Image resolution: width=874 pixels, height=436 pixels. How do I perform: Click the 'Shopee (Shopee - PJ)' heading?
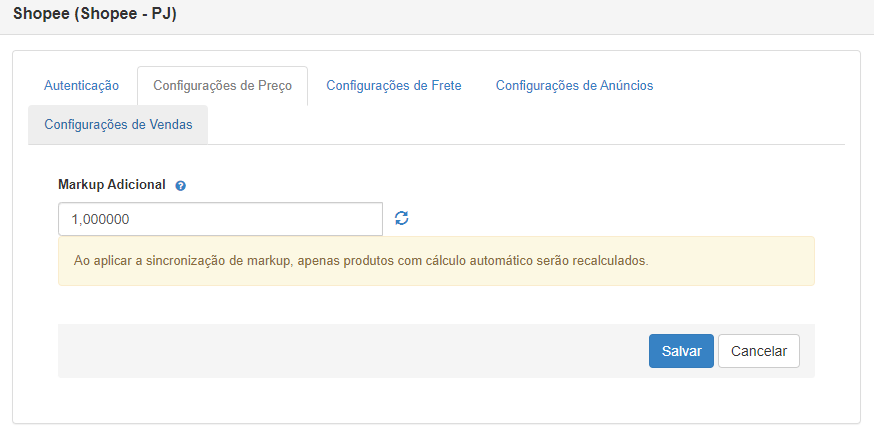[94, 14]
